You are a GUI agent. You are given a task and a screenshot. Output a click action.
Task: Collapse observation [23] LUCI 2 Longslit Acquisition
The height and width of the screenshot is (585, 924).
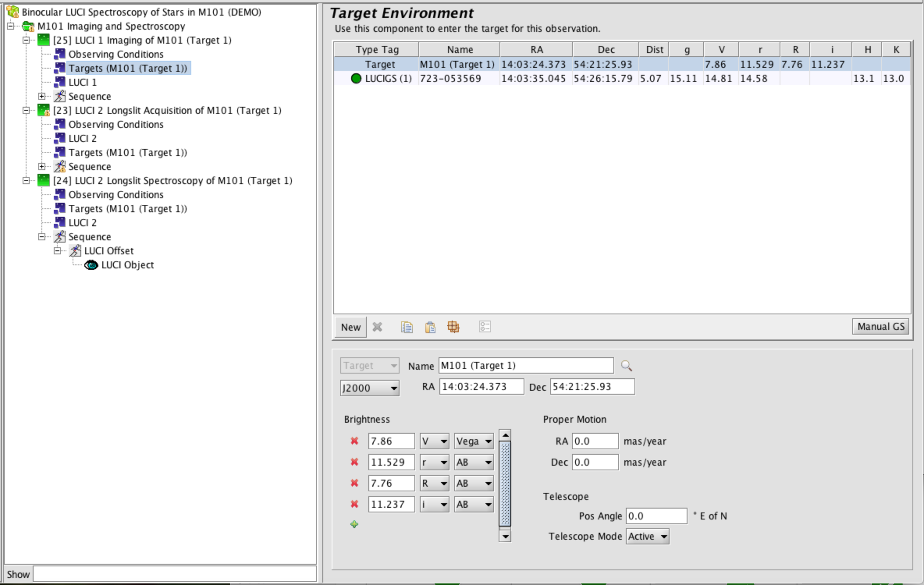click(x=26, y=110)
